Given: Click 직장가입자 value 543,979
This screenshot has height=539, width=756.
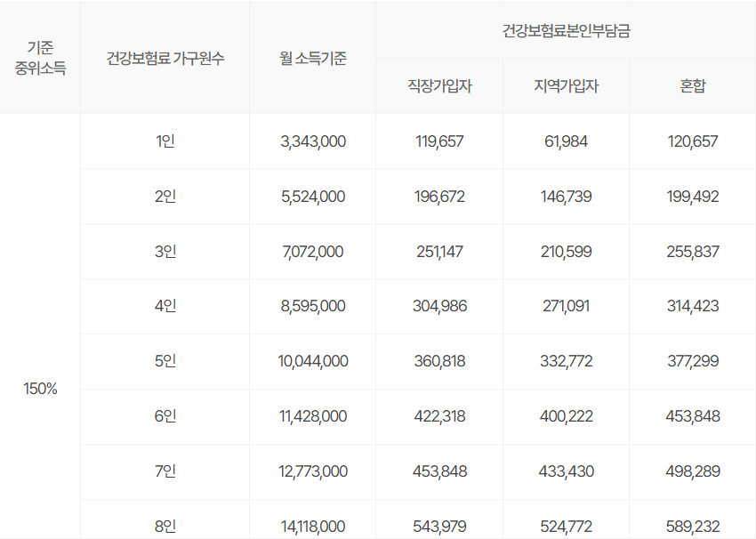Looking at the screenshot, I should click(439, 527).
